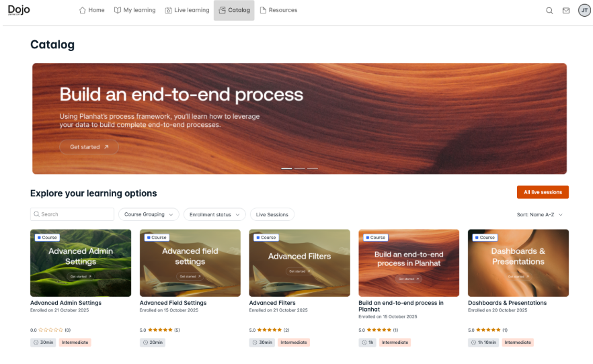Expand the Course Grouping dropdown
Image resolution: width=593 pixels, height=364 pixels.
click(149, 214)
